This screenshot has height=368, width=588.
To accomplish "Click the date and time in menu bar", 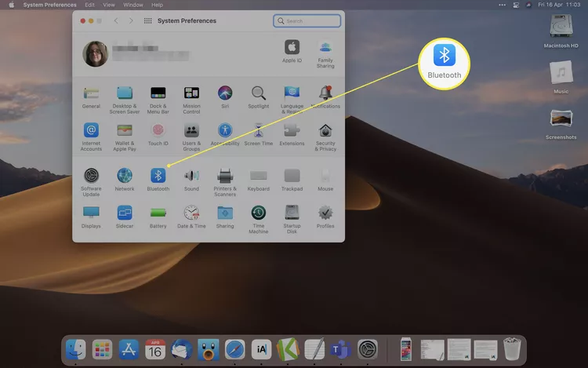I will (x=559, y=5).
